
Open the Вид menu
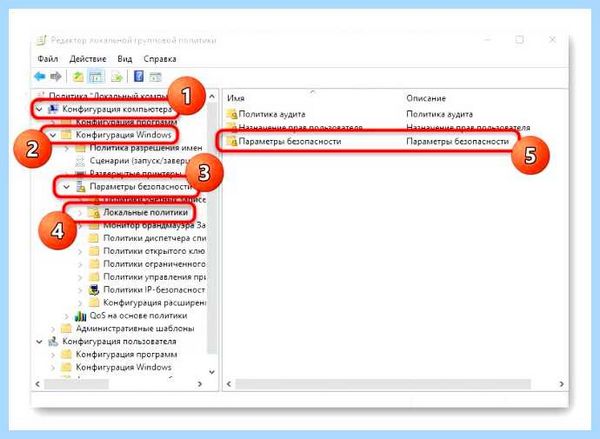[x=124, y=59]
